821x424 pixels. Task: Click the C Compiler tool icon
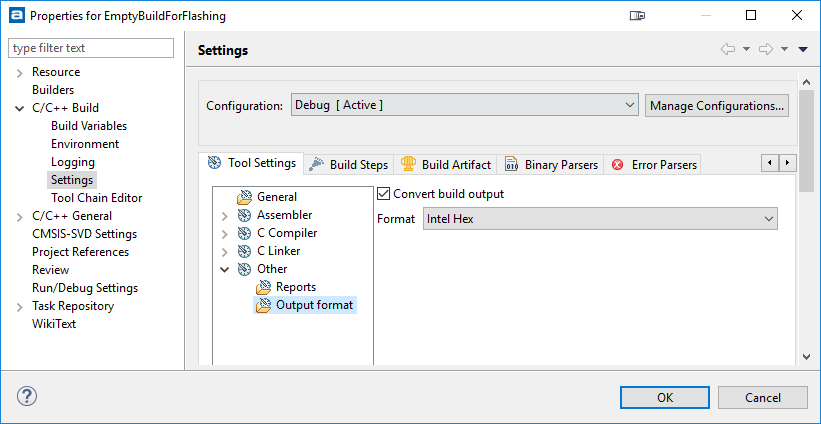pyautogui.click(x=244, y=233)
